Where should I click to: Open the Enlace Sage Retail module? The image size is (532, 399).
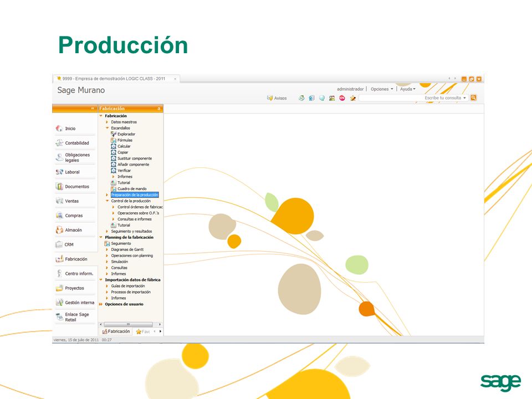75,317
